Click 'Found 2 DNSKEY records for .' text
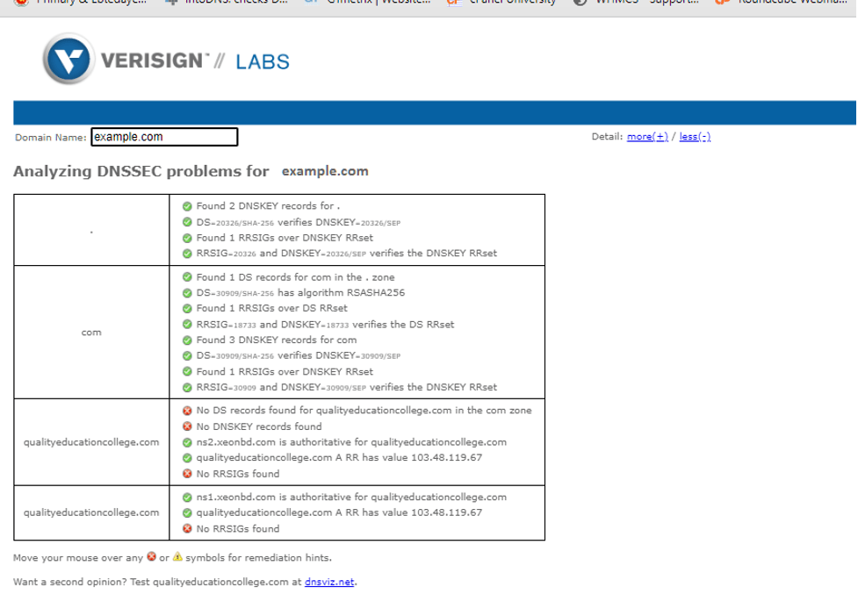858x616 pixels. point(268,206)
